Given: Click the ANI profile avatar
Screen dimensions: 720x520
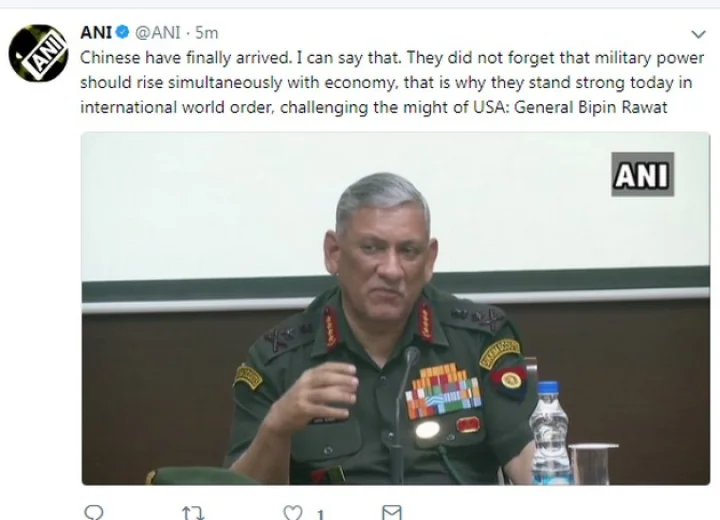Looking at the screenshot, I should click(38, 52).
